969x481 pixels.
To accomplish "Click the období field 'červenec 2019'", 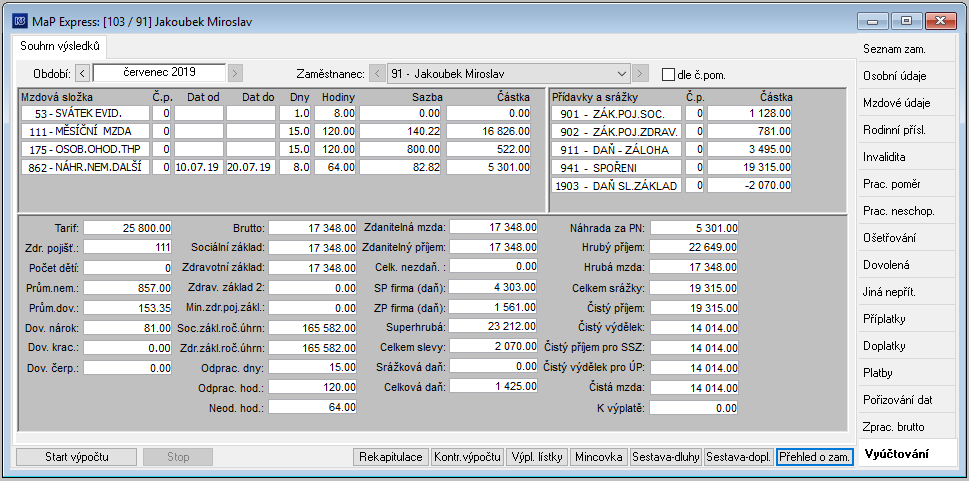I will tap(159, 72).
